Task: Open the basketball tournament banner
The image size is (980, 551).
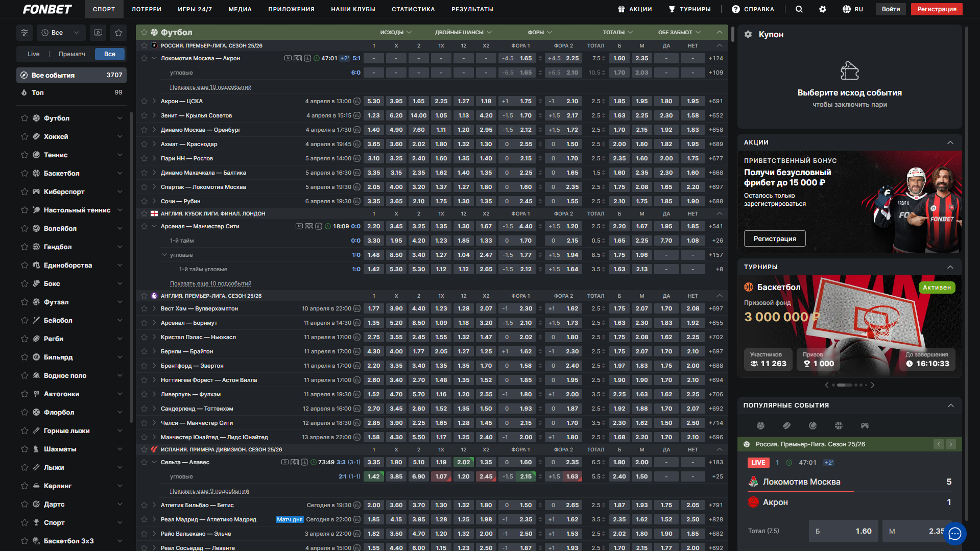Action: point(850,326)
